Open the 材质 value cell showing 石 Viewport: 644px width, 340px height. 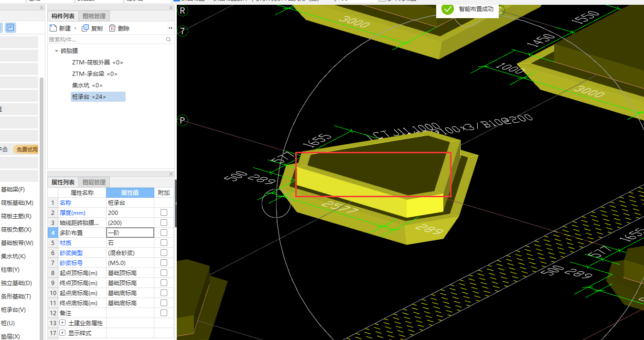tap(130, 243)
